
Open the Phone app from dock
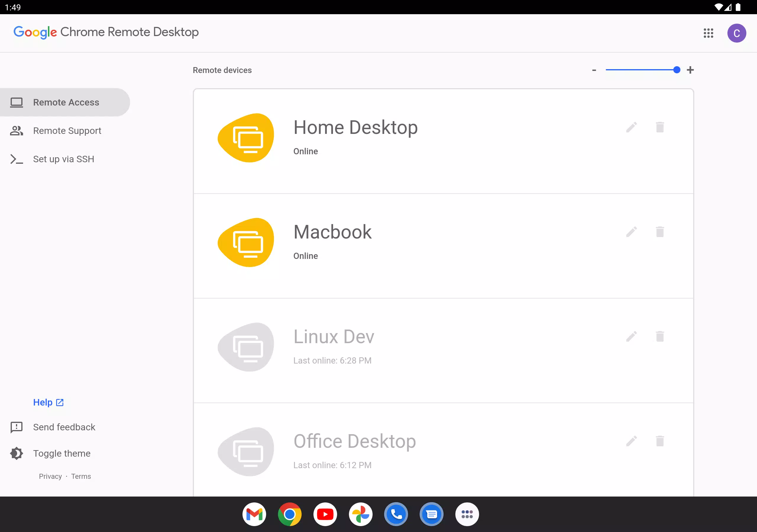pyautogui.click(x=396, y=514)
